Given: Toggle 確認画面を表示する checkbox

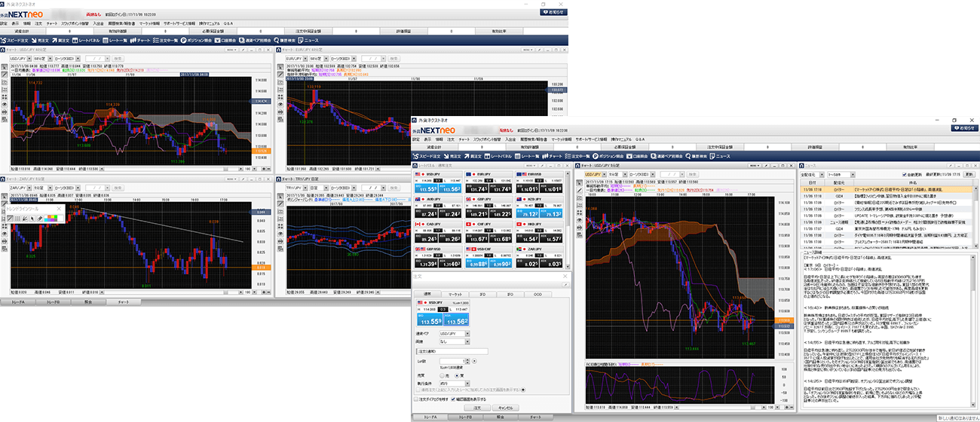Looking at the screenshot, I should (453, 399).
